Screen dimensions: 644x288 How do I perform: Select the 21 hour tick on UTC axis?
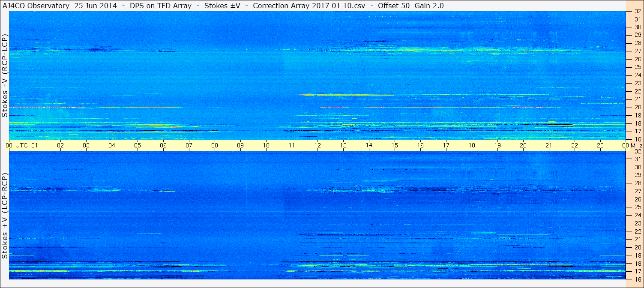click(x=549, y=145)
